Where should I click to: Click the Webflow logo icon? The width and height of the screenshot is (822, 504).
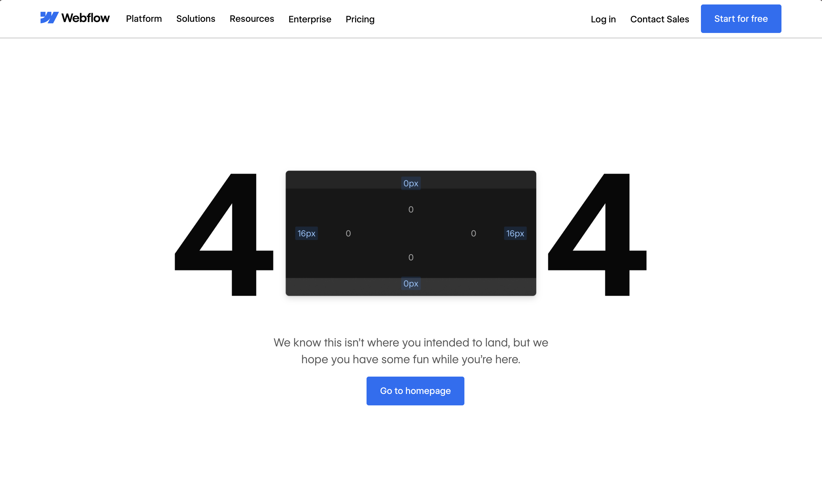(49, 18)
